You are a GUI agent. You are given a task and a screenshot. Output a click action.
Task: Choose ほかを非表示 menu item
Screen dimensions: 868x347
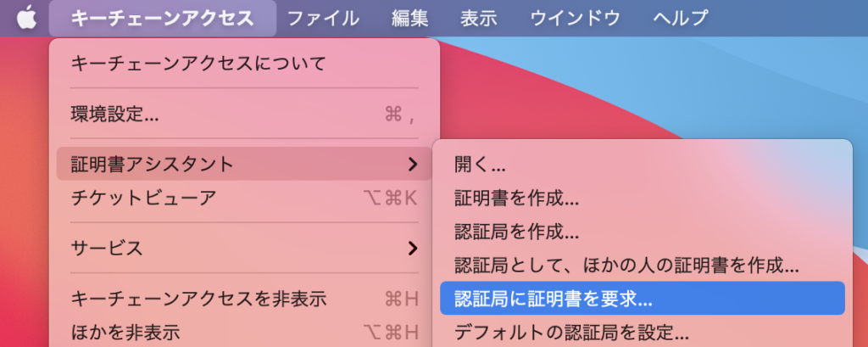[x=125, y=332]
